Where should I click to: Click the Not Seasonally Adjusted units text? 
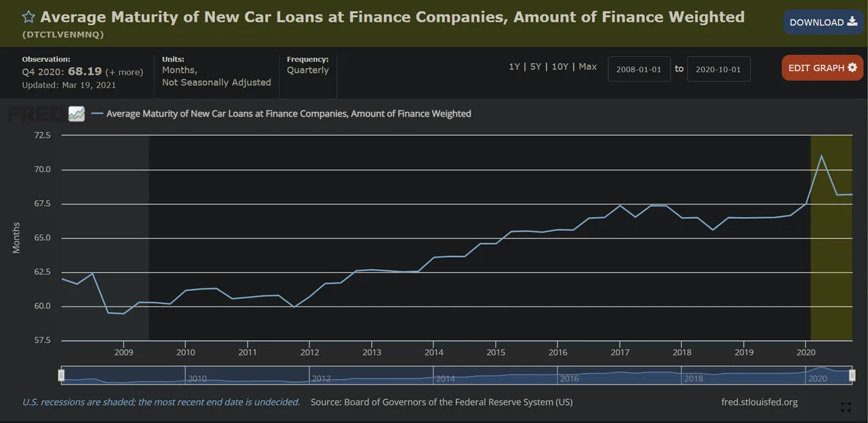tap(216, 82)
